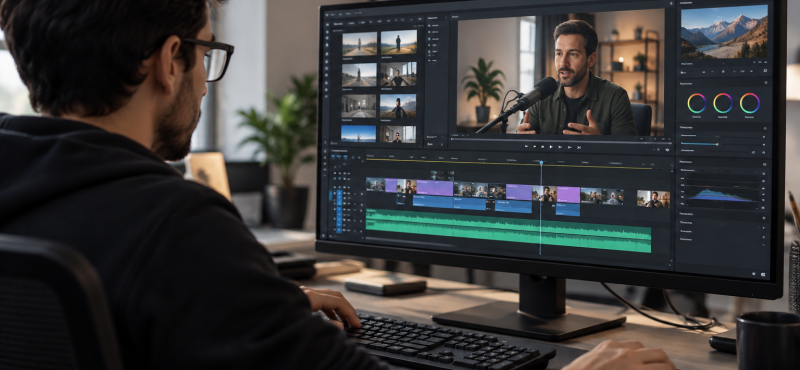Select the purple clip just left of playhead

(519, 192)
